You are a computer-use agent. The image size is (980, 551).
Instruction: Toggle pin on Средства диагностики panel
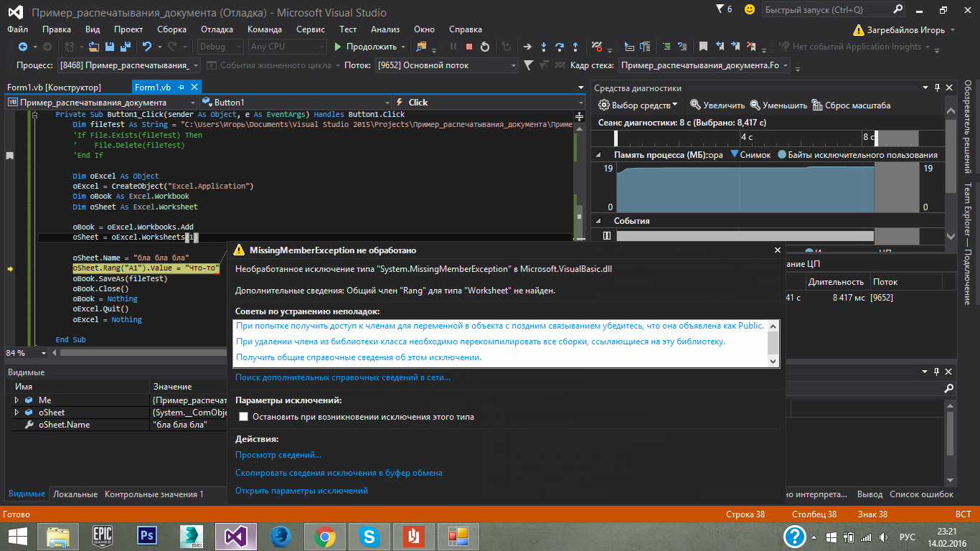(x=937, y=88)
